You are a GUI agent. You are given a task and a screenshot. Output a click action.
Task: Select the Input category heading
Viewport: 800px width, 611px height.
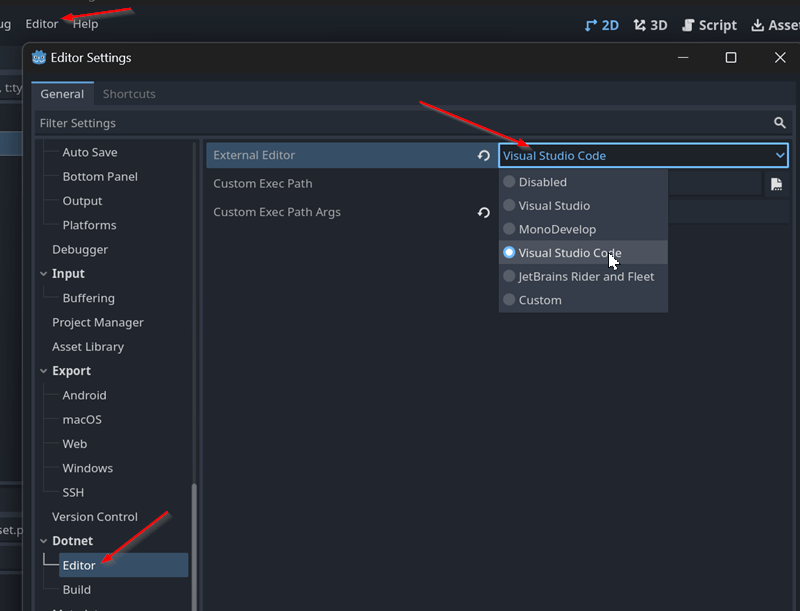[x=68, y=274]
